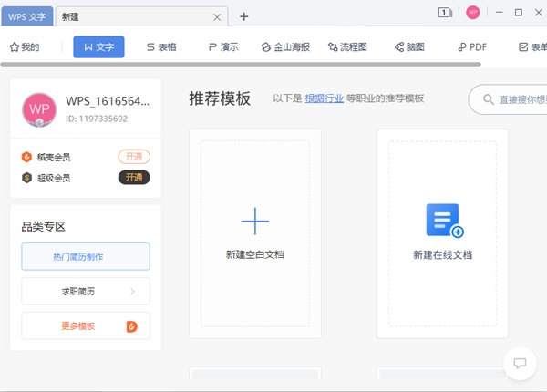Switch to the 表格 spreadsheet tab

[161, 47]
